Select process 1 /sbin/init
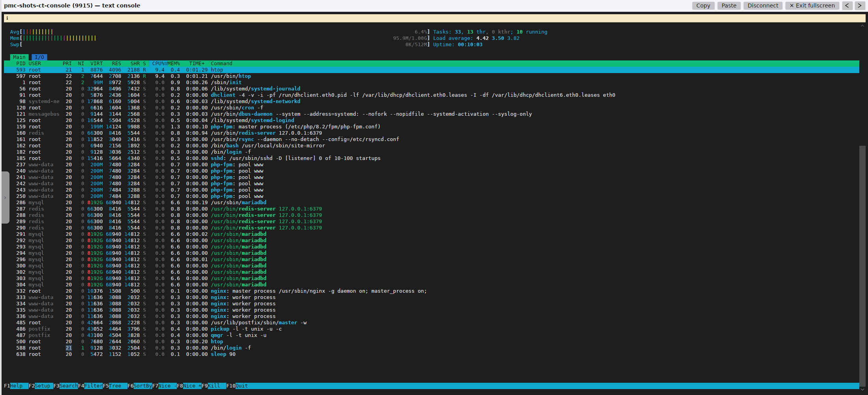The height and width of the screenshot is (395, 868). 432,83
